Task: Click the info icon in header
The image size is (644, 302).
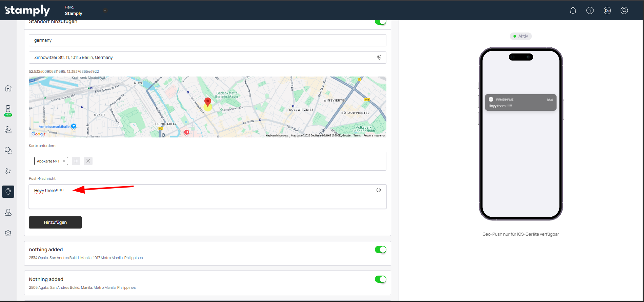Action: [590, 10]
